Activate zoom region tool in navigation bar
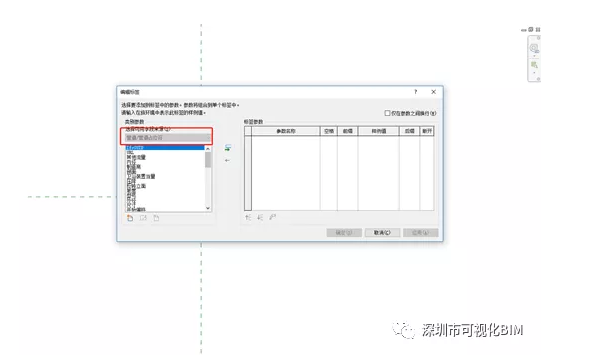This screenshot has height=362, width=595. (534, 65)
